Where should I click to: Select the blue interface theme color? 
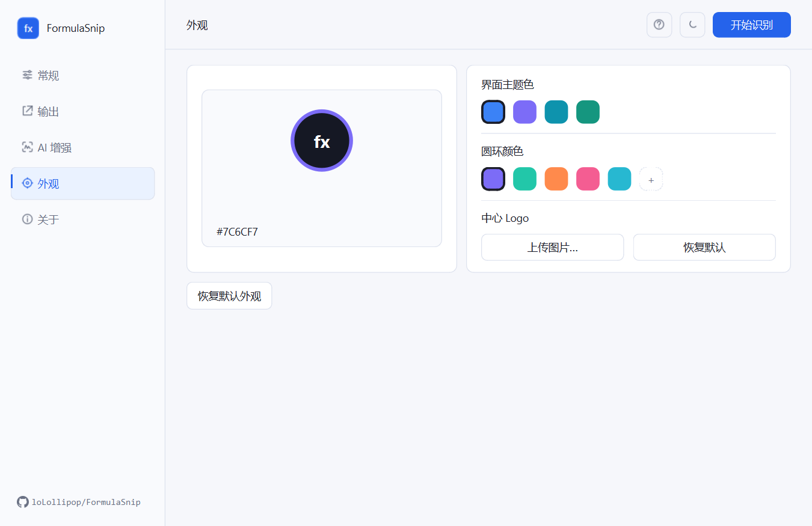tap(493, 112)
